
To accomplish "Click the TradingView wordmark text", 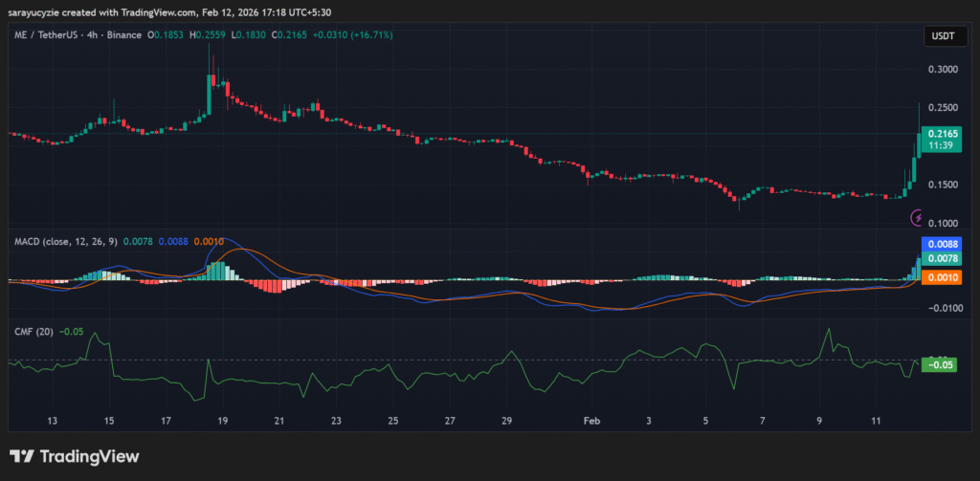I will pyautogui.click(x=89, y=457).
